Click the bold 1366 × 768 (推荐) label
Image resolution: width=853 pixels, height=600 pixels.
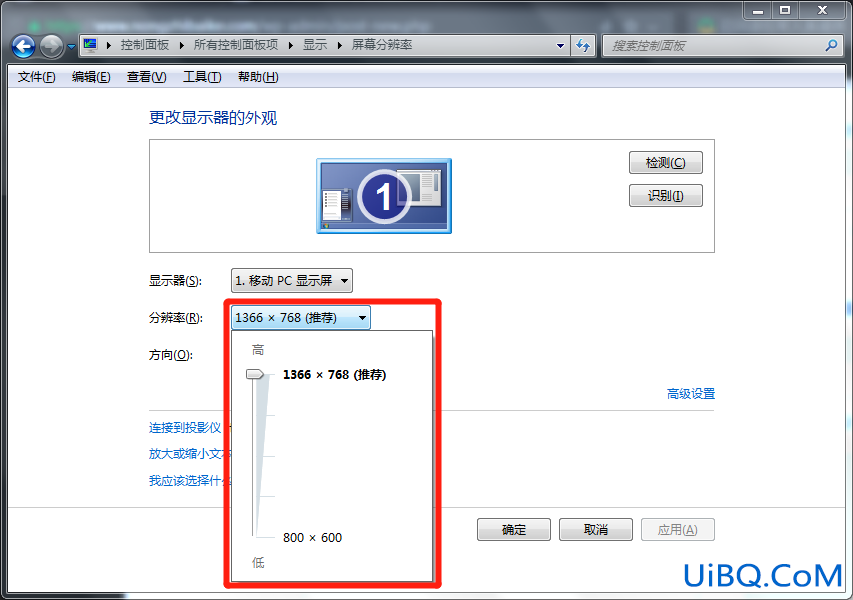click(x=335, y=375)
